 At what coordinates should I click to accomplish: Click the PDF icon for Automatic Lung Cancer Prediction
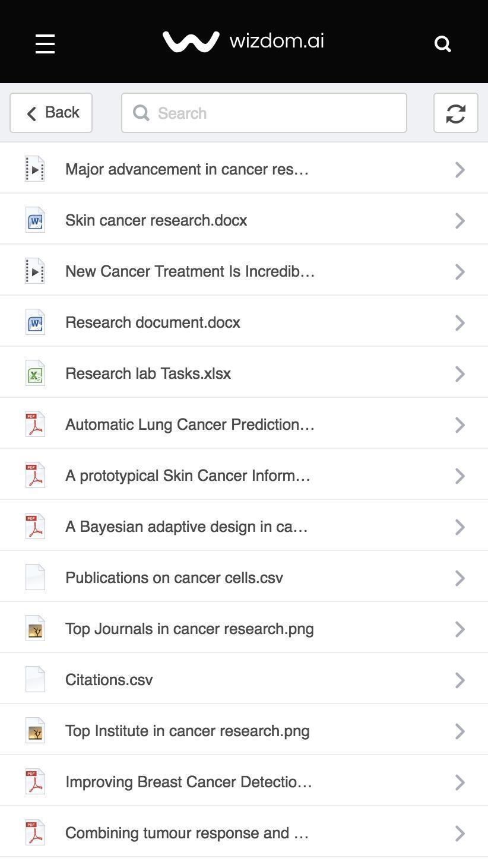35,425
